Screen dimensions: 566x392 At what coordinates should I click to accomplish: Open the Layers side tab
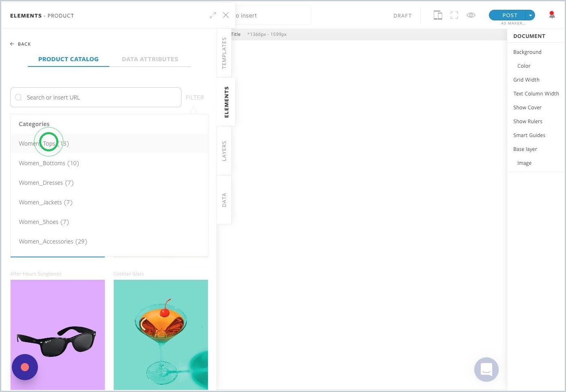coord(224,151)
